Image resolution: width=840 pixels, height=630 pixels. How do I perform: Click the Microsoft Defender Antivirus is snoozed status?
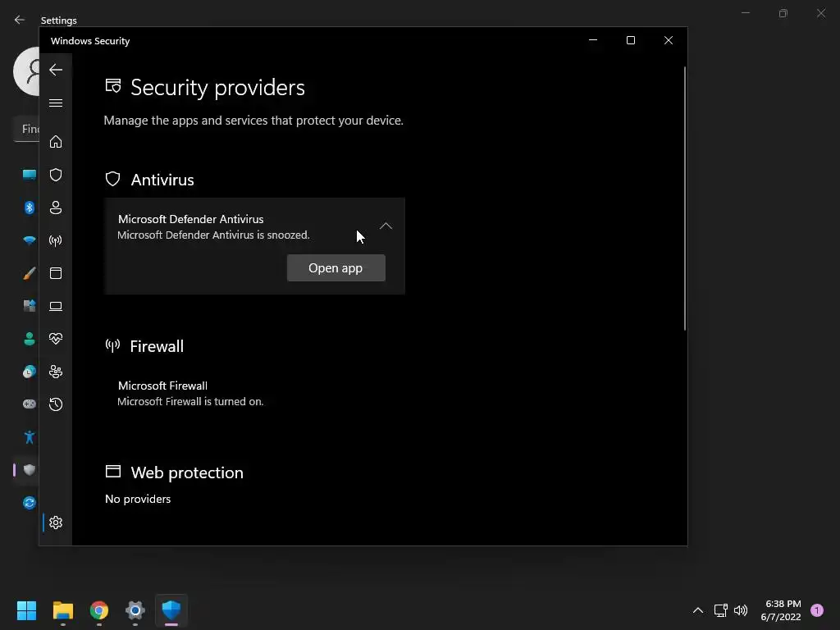213,235
